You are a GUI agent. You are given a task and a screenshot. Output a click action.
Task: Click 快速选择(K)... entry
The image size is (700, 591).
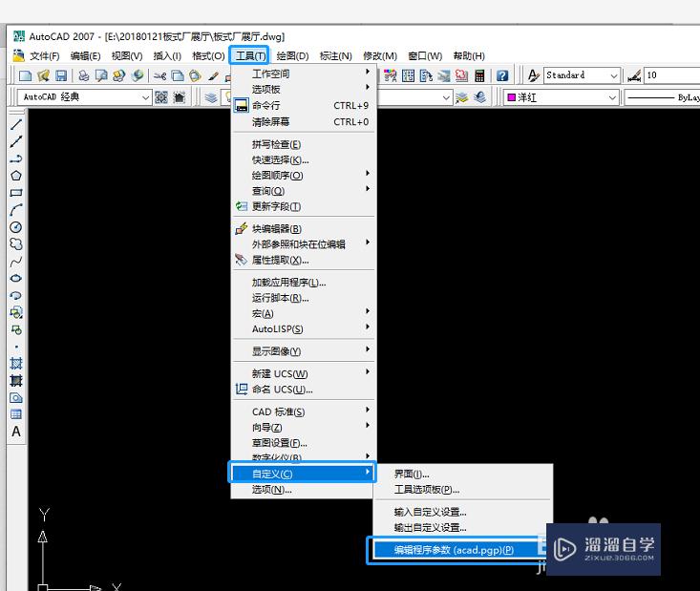[x=304, y=159]
